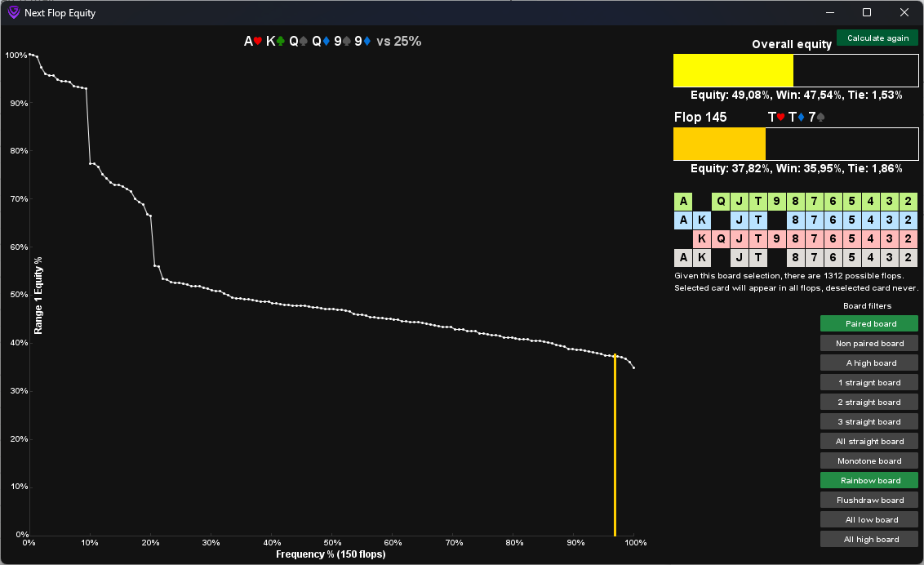This screenshot has width=924, height=565.
Task: Click the green 9 card tile
Action: [x=777, y=202]
